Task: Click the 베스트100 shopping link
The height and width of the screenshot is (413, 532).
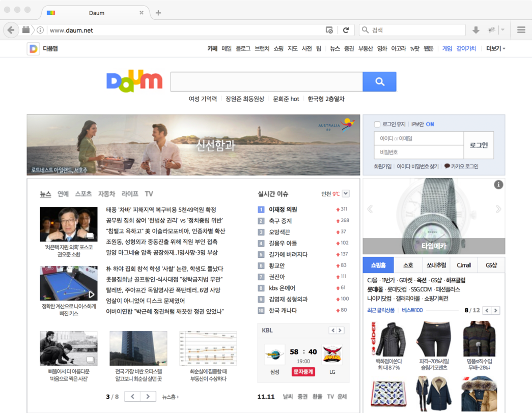Action: [x=412, y=310]
